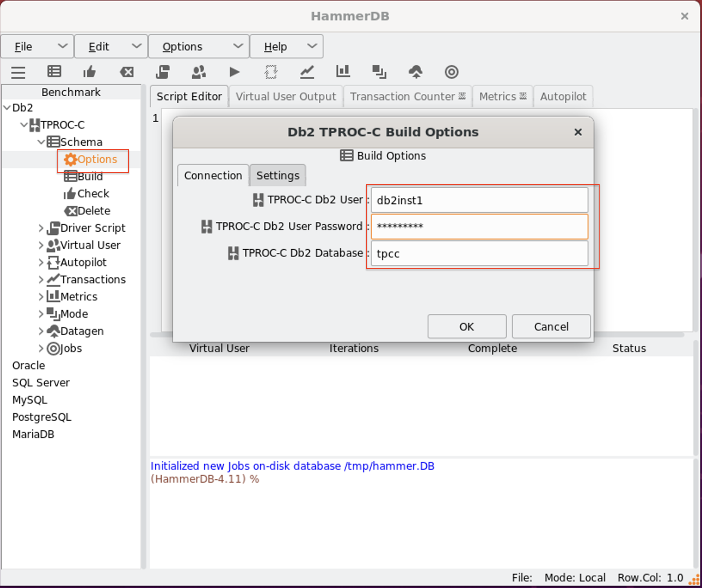Screen dimensions: 702x588
Task: Expand the Driver Script tree node
Action: tap(41, 228)
